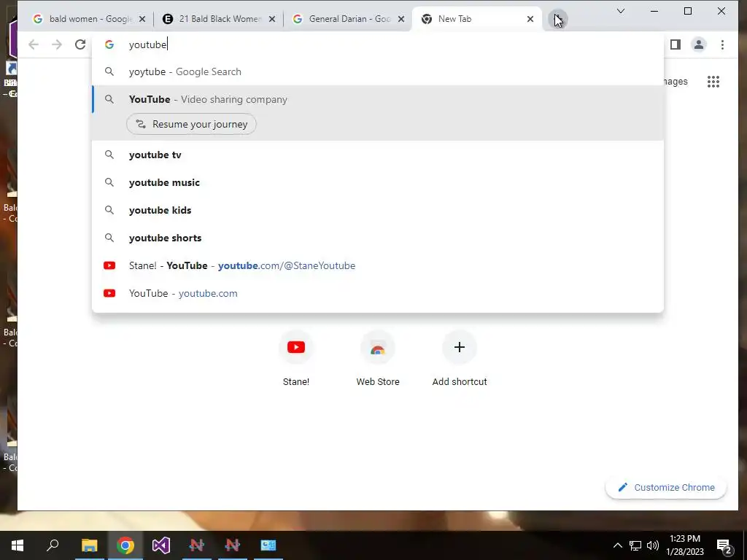Viewport: 747px width, 560px height.
Task: Reload the page with the refresh icon
Action: tap(80, 44)
